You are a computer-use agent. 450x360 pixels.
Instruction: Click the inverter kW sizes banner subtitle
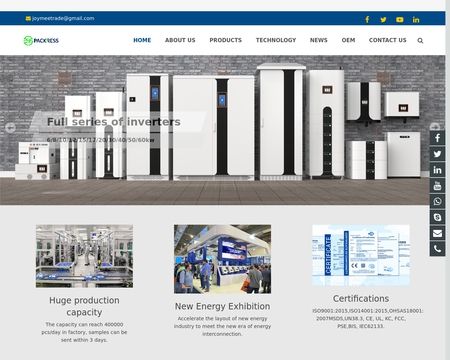pos(100,140)
